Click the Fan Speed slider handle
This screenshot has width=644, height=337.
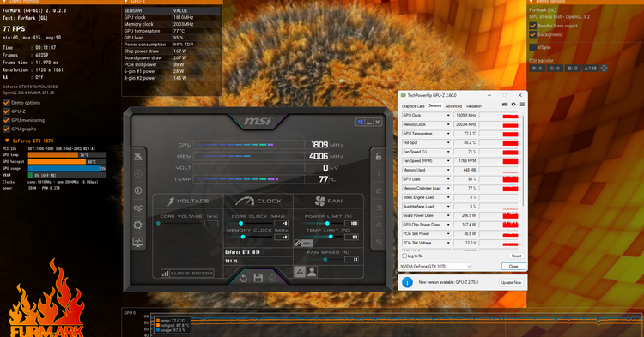(325, 260)
